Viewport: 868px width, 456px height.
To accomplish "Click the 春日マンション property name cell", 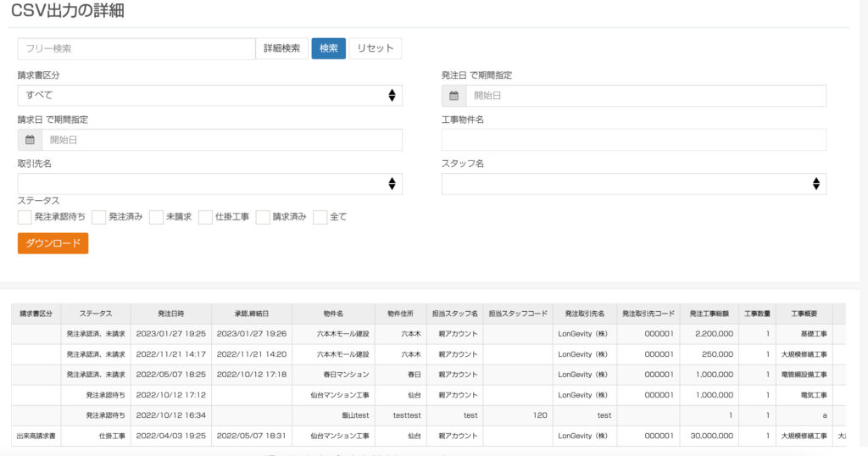I will 333,375.
